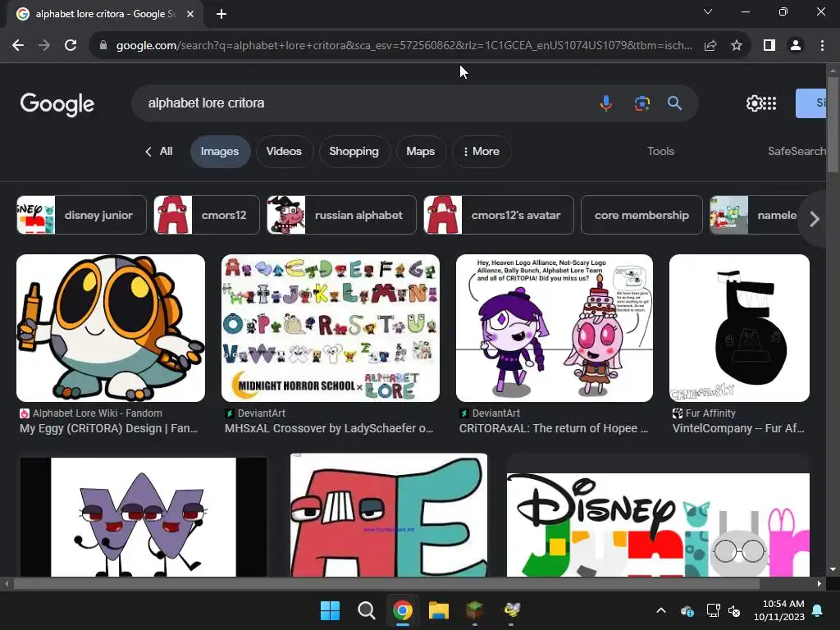The width and height of the screenshot is (840, 630).
Task: Open a new tab with plus button
Action: pos(221,14)
